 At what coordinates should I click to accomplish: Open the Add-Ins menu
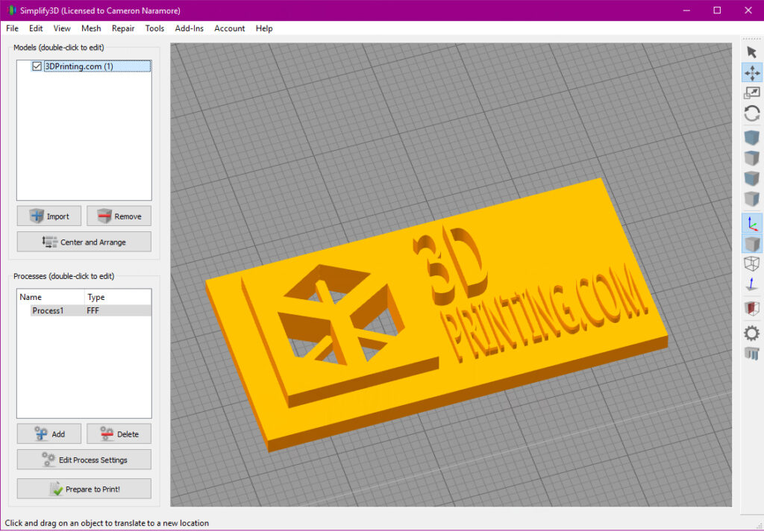[189, 28]
